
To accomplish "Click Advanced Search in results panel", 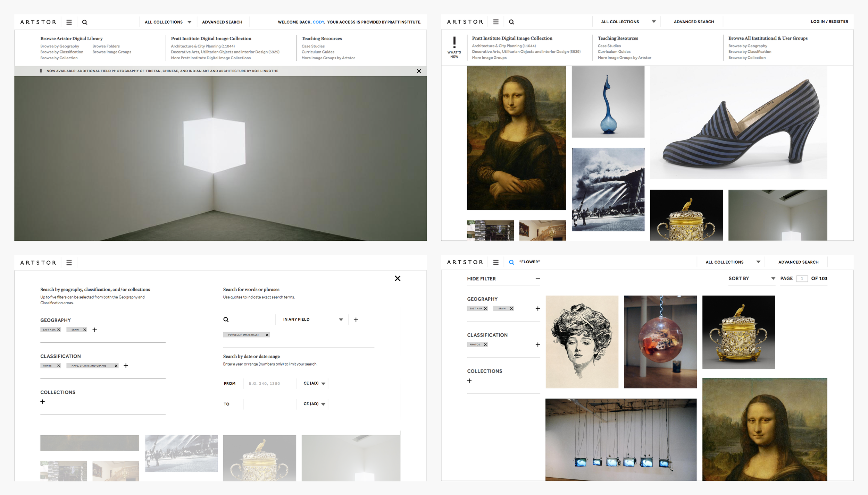I will click(798, 262).
